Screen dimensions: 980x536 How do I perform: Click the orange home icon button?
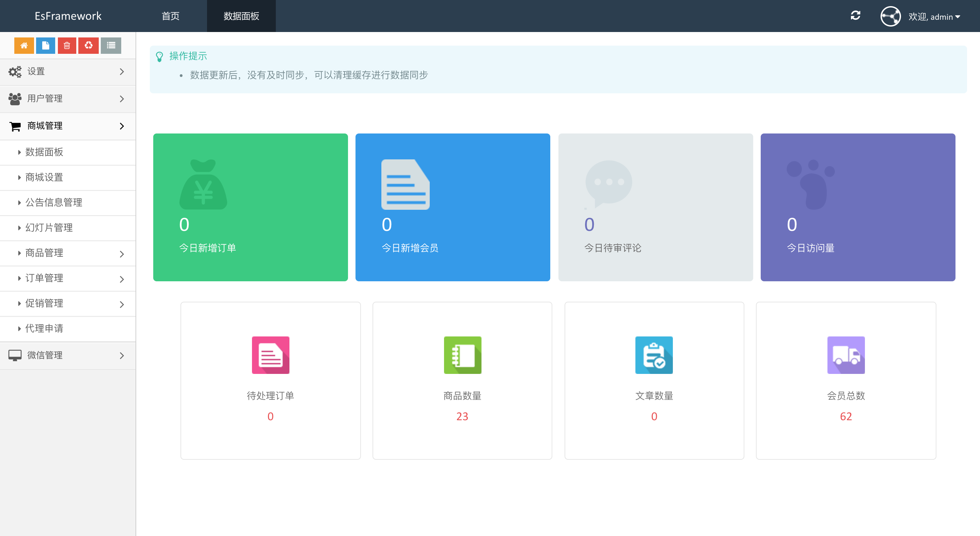click(x=24, y=46)
